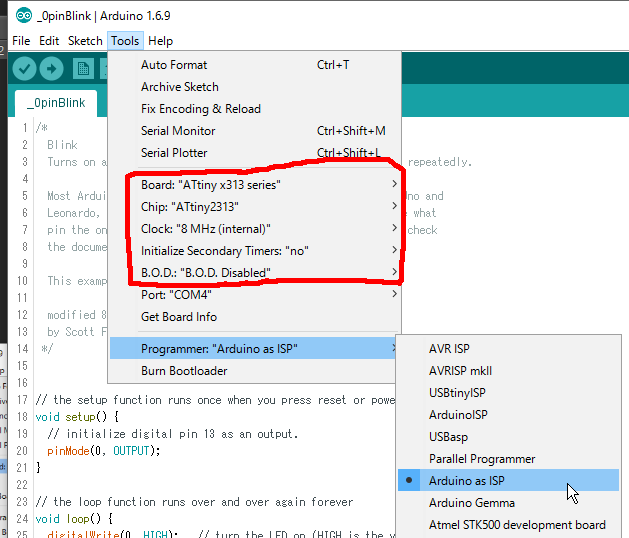Open the Serial Plotter
This screenshot has height=538, width=629.
point(255,153)
